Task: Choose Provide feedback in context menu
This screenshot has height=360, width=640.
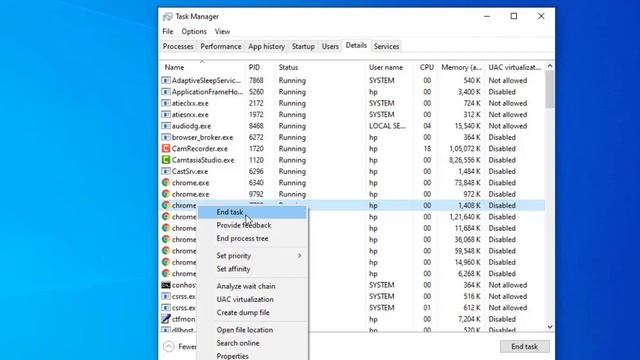Action: [252, 225]
